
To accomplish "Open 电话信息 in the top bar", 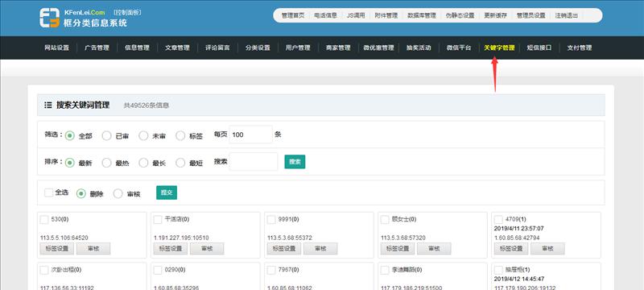I will click(x=326, y=15).
